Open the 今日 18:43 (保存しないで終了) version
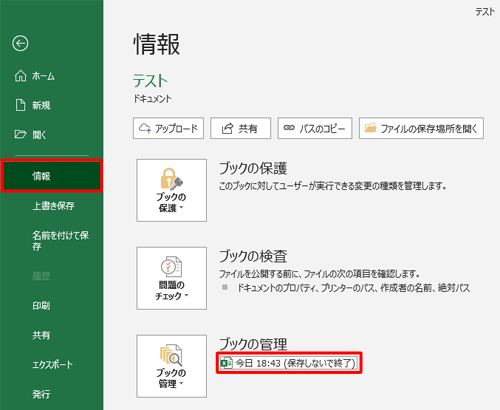Viewport: 500px width, 410px height. click(289, 363)
